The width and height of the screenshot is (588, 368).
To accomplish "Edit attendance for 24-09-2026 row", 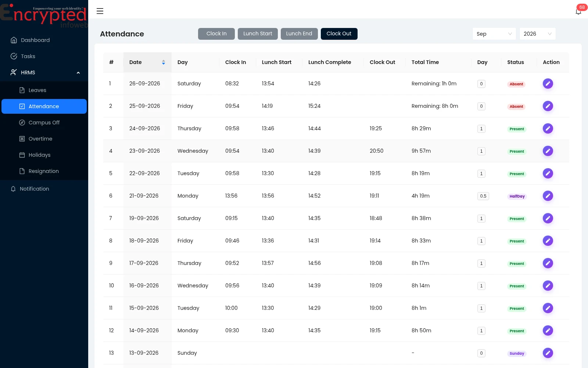I will (x=548, y=128).
